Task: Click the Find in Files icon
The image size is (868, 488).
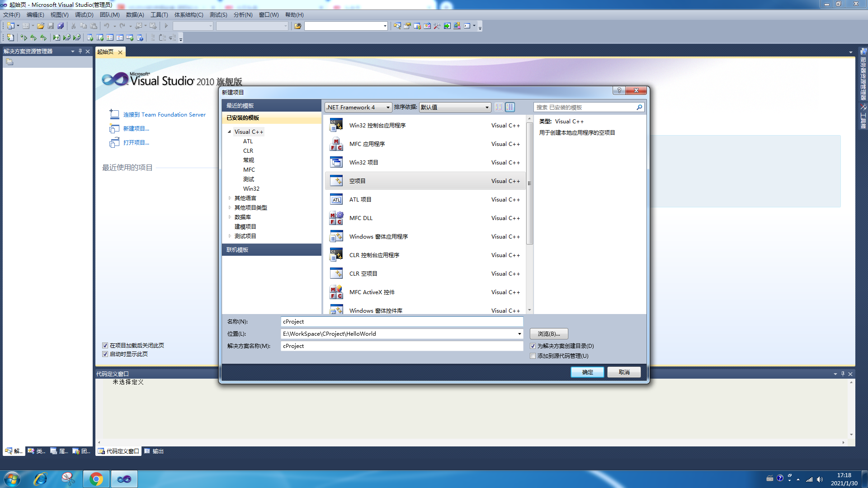Action: (297, 26)
